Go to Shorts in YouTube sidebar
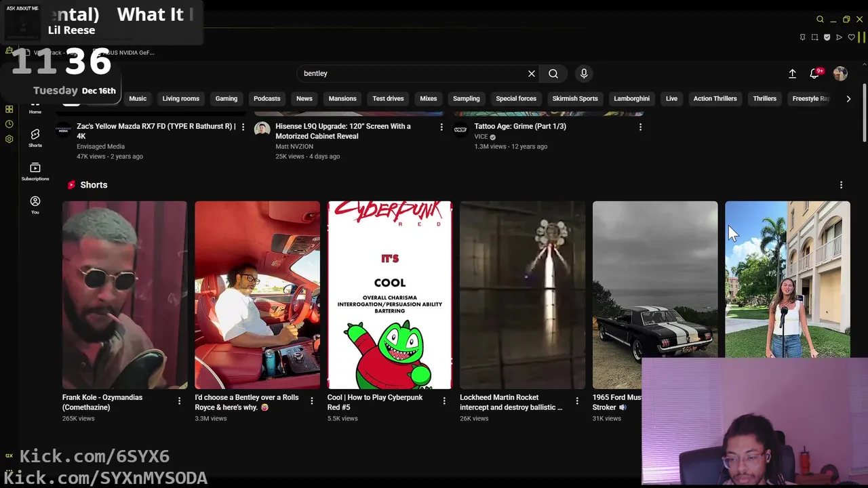Screen dimensions: 868x488 coord(35,138)
